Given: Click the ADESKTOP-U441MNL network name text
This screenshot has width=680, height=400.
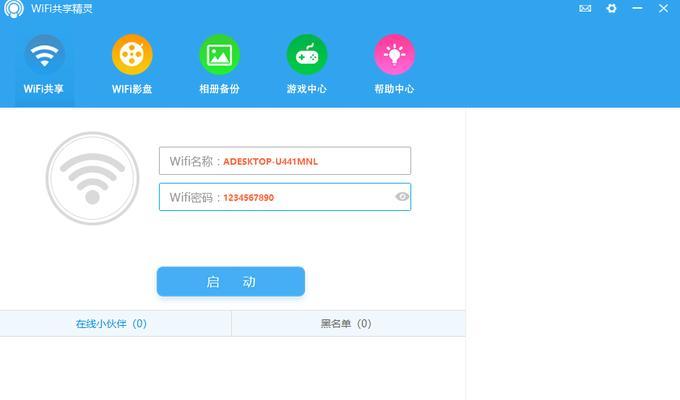Looking at the screenshot, I should click(x=271, y=161).
